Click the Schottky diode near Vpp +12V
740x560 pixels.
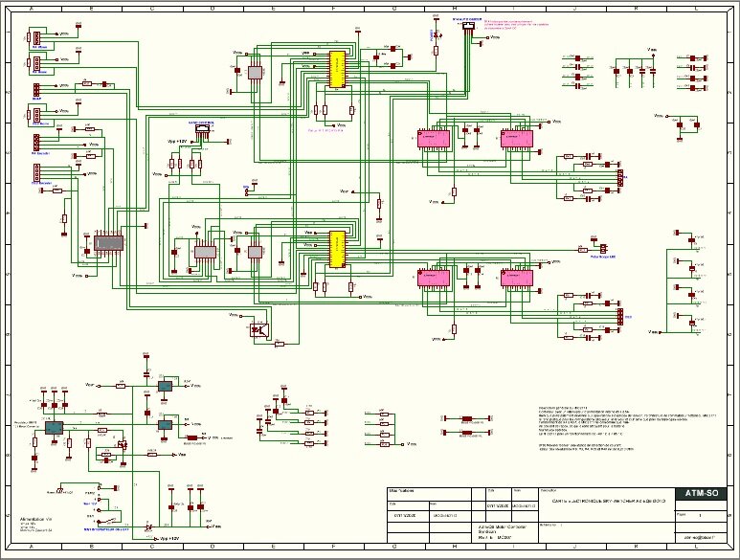[149, 527]
